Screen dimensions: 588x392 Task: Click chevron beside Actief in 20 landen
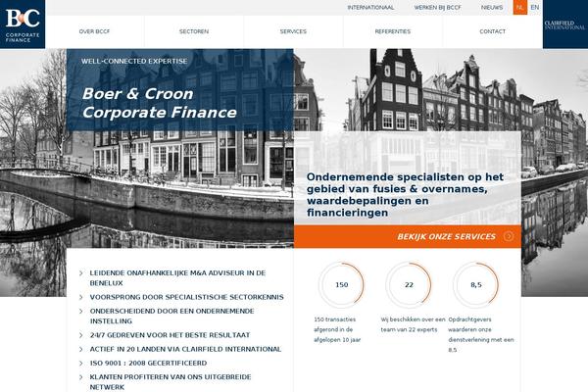[x=81, y=349]
